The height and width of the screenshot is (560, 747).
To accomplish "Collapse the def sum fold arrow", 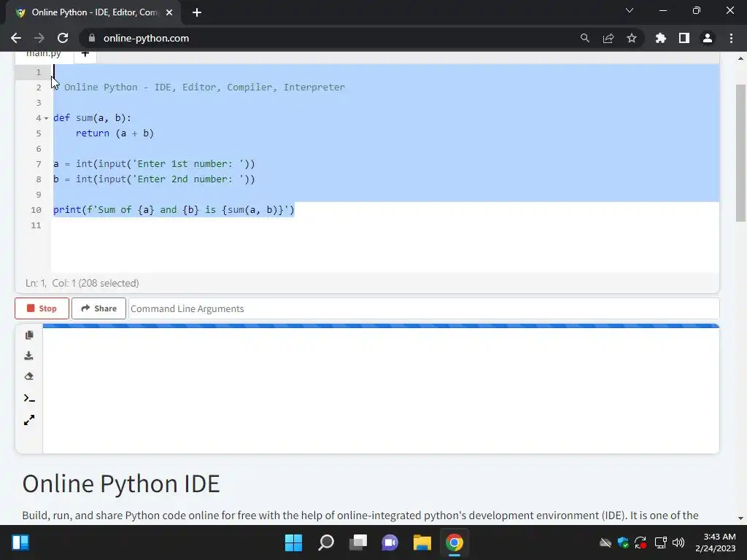I will click(x=46, y=118).
